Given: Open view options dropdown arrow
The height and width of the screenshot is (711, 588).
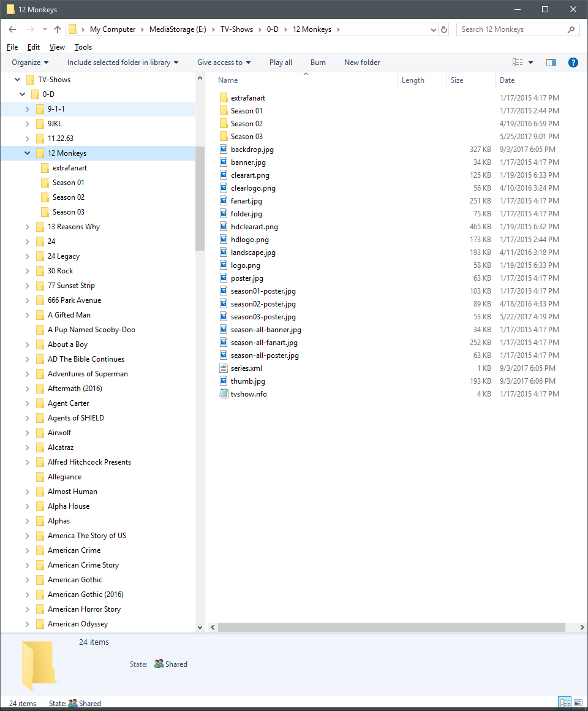Looking at the screenshot, I should tap(530, 63).
